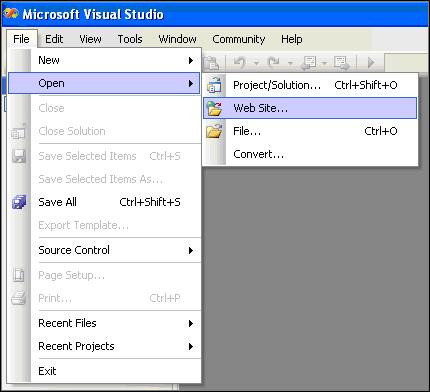Click the Save All disks icon

19,202
